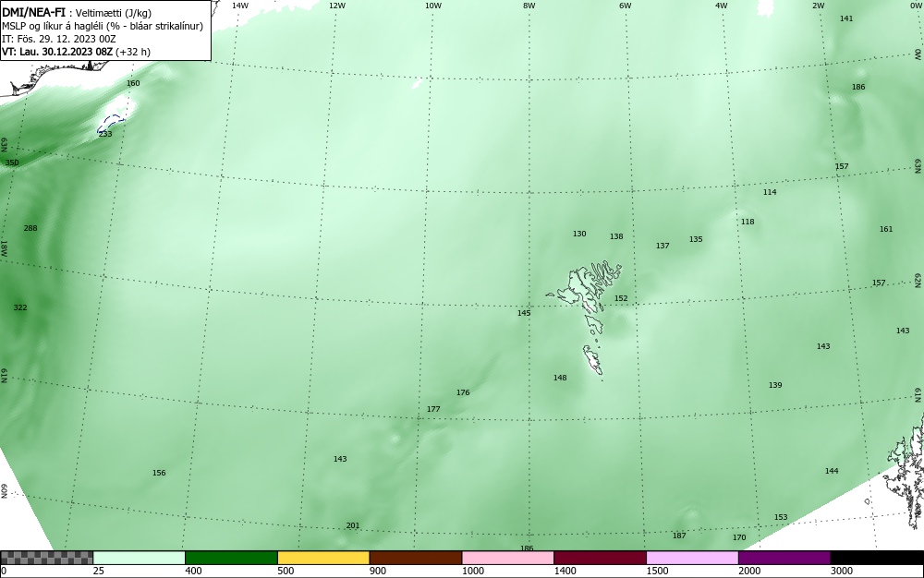Viewport: 924px width, 578px height.
Task: Click the dark purple 2000–3000 legend swatch
Action: pyautogui.click(x=784, y=558)
